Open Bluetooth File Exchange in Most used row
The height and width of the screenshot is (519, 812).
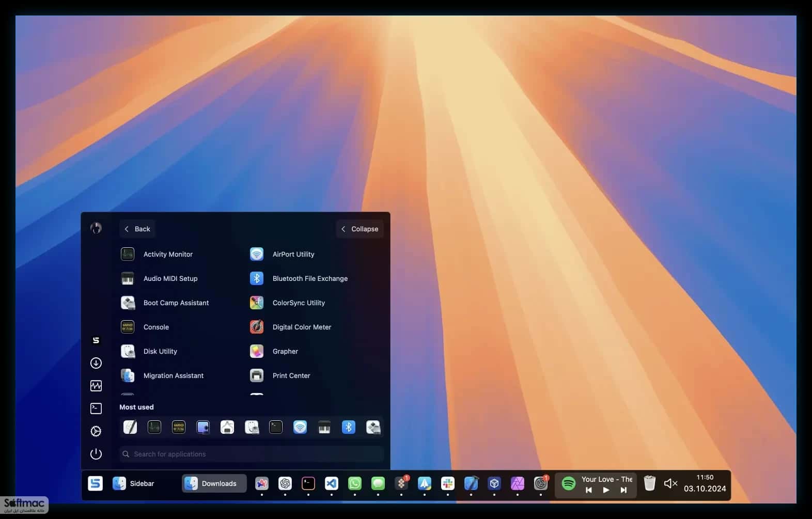click(x=349, y=427)
